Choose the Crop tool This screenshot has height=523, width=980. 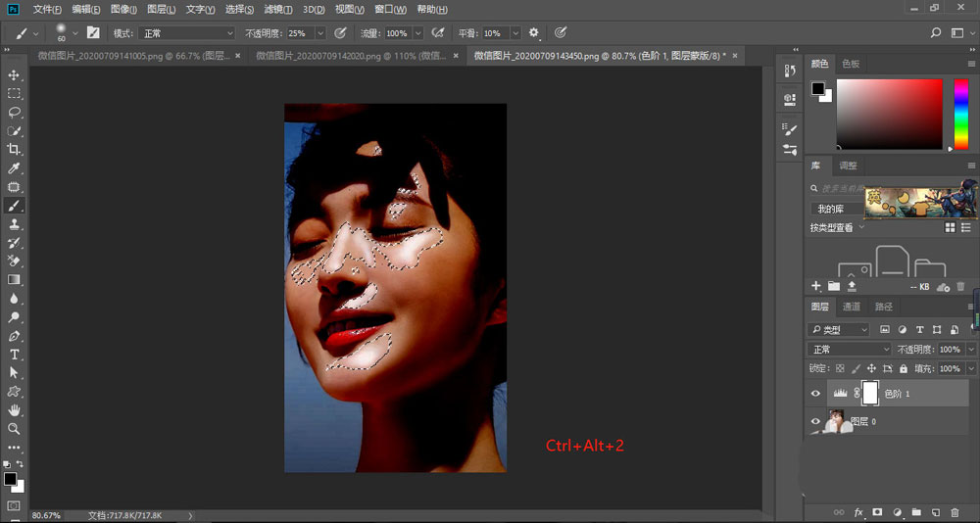(14, 150)
